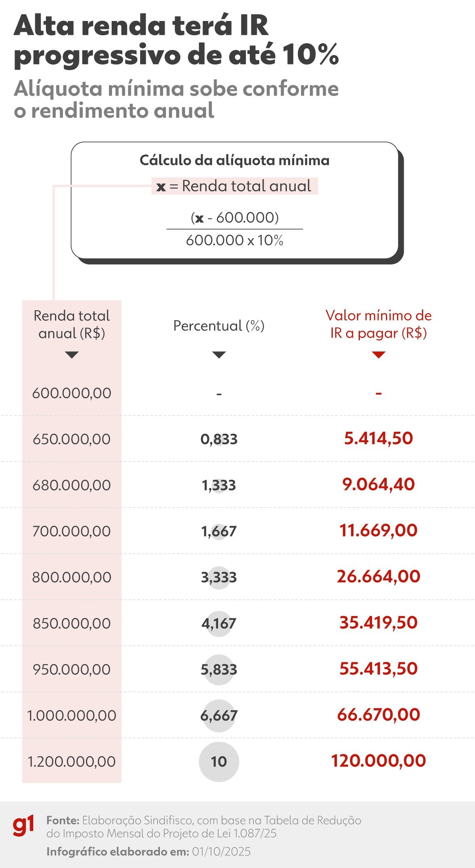Click the 1,667 percentage value
Screen dimensions: 475x868
pyautogui.click(x=219, y=531)
